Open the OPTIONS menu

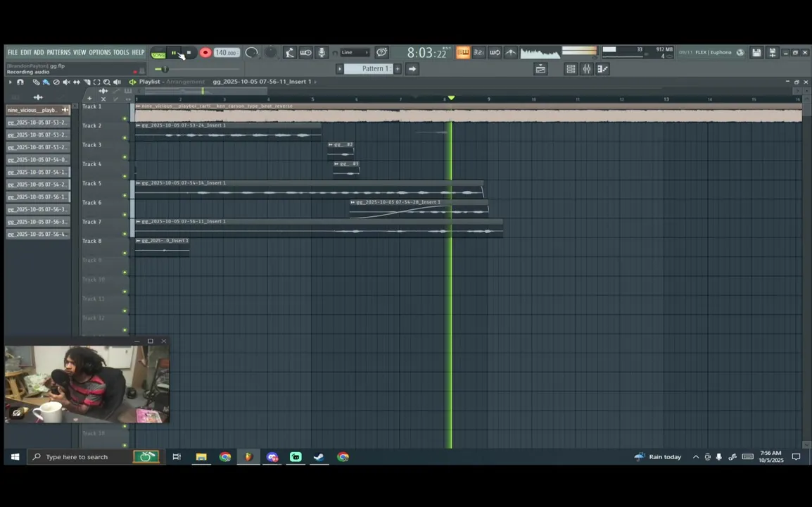point(100,52)
